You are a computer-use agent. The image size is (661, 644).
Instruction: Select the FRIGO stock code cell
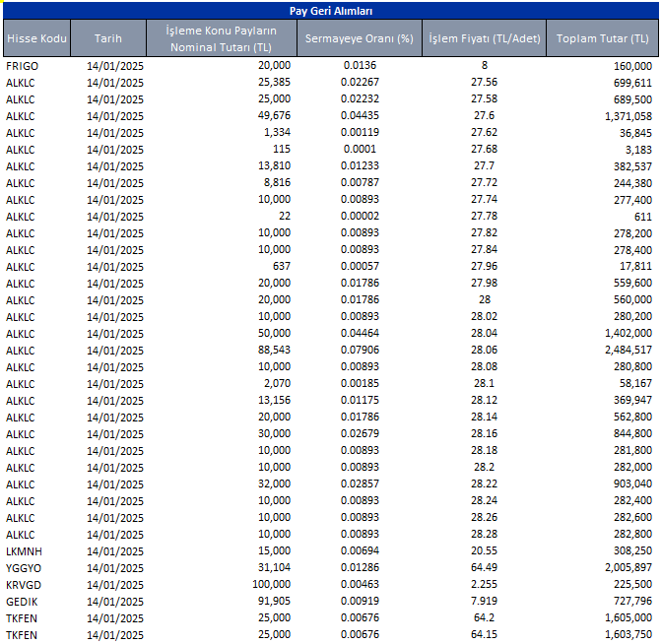coord(22,66)
